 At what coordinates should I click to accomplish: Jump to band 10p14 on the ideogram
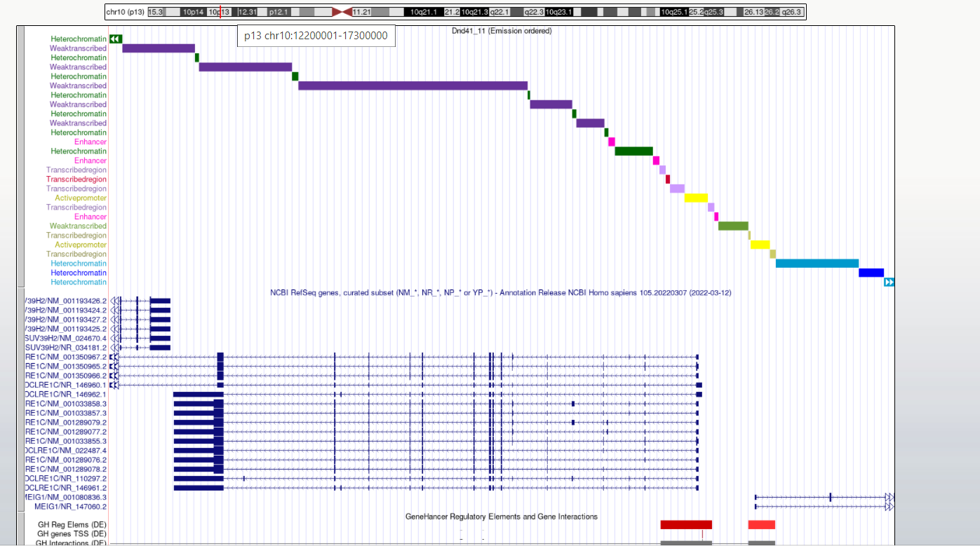193,12
